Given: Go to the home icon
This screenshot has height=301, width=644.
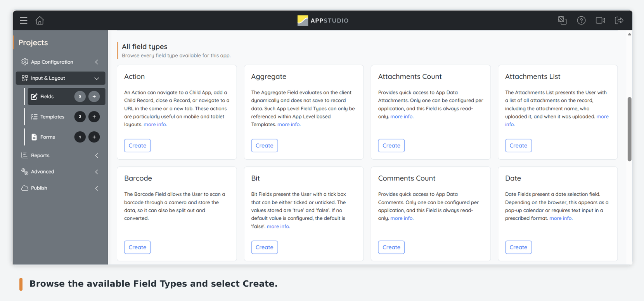Looking at the screenshot, I should tap(40, 20).
